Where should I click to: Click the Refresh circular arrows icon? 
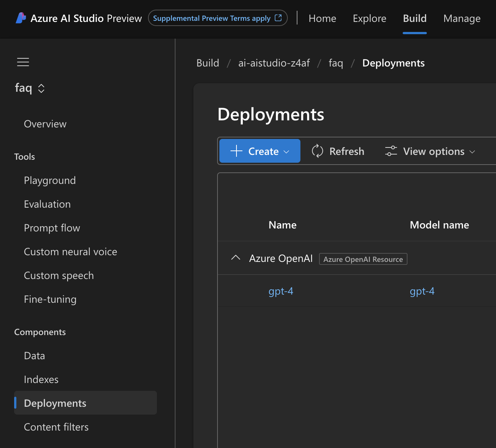click(x=317, y=151)
